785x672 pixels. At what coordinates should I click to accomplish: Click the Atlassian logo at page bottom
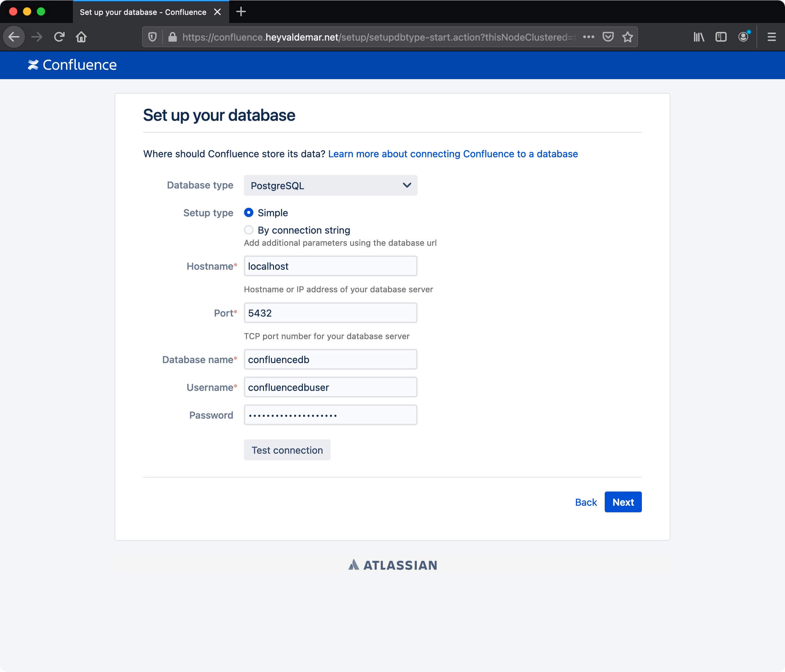392,565
